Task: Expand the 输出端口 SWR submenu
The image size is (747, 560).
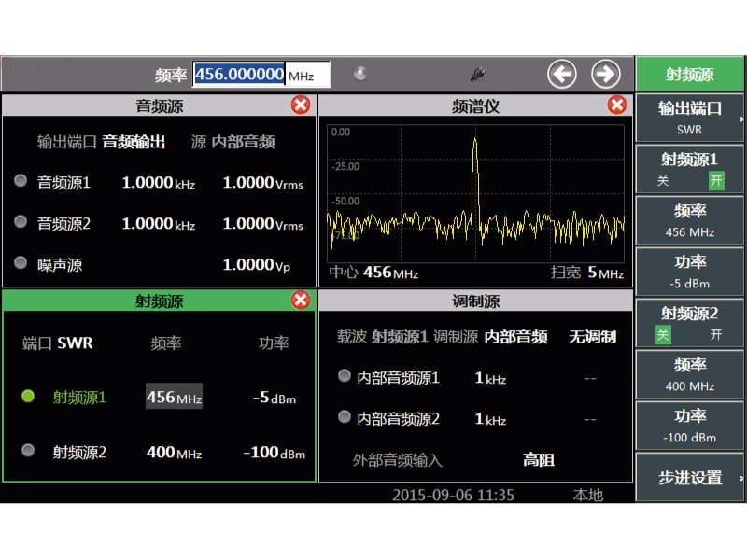Action: 689,117
